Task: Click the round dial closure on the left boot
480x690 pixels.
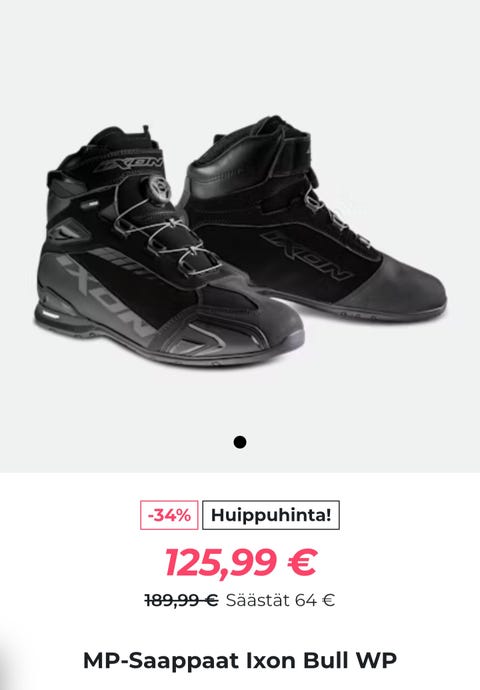Action: coord(159,189)
